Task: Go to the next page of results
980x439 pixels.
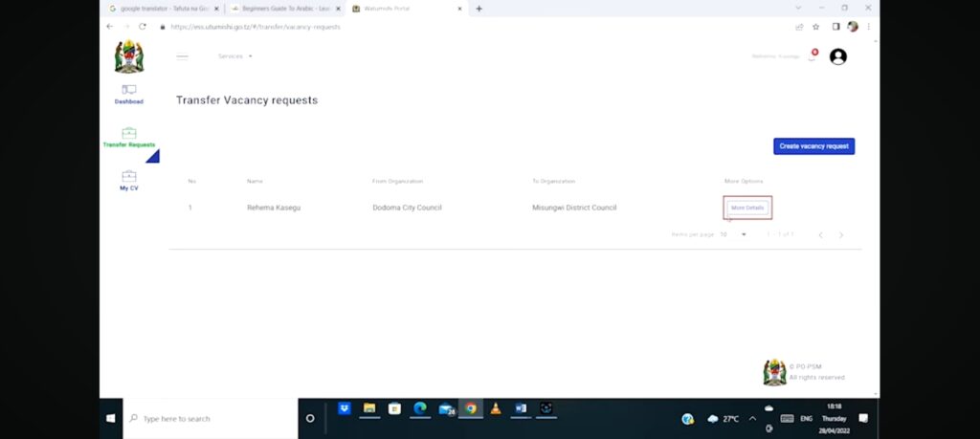Action: click(x=841, y=234)
